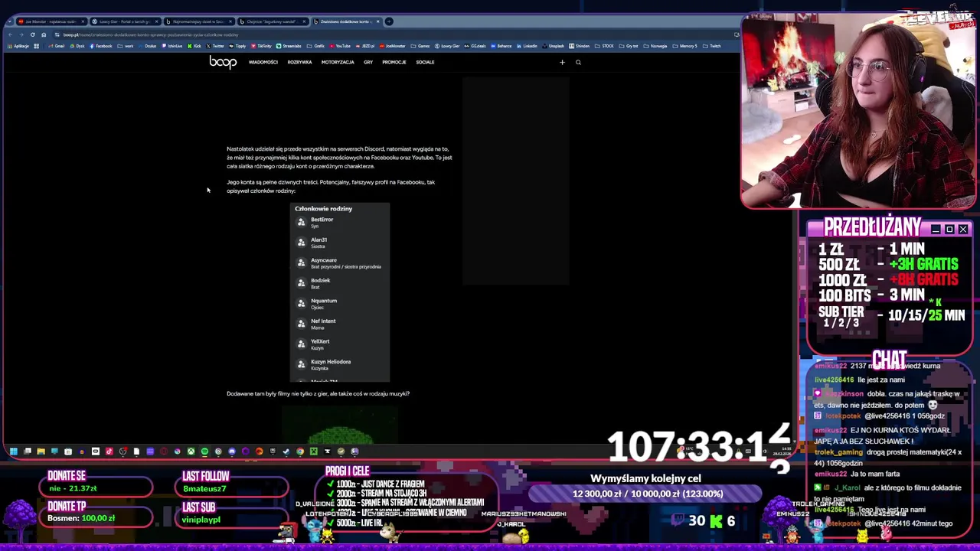Open the SOCIALE menu on boop
The image size is (980, 551).
point(425,62)
